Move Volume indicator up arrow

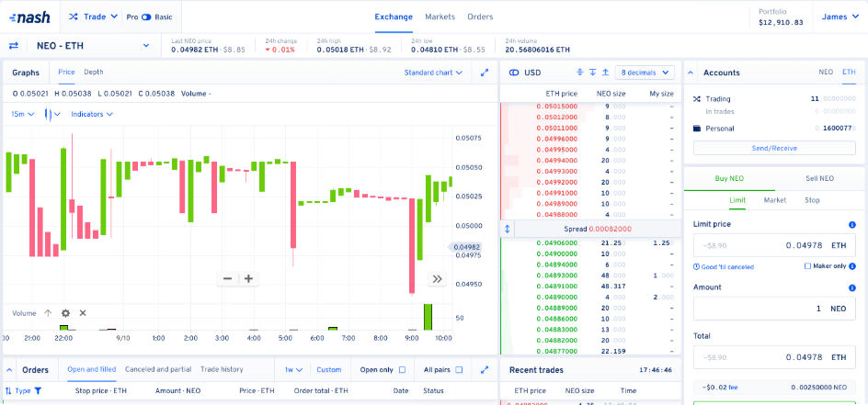click(x=48, y=313)
